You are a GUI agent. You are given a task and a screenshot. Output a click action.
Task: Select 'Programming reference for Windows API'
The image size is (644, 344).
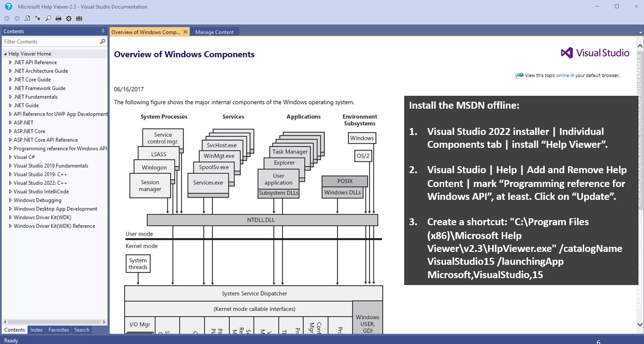pyautogui.click(x=60, y=149)
